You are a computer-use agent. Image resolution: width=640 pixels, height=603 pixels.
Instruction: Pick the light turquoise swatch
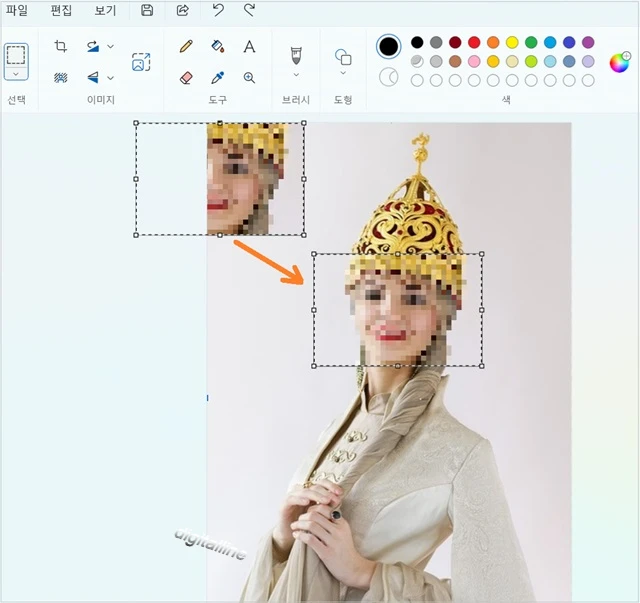point(550,61)
